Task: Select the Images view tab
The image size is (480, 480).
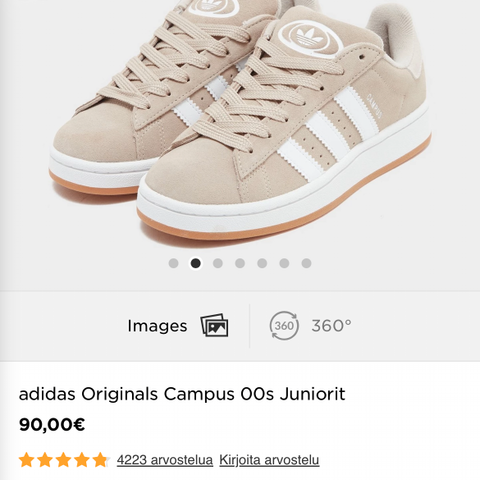Action: tap(178, 326)
